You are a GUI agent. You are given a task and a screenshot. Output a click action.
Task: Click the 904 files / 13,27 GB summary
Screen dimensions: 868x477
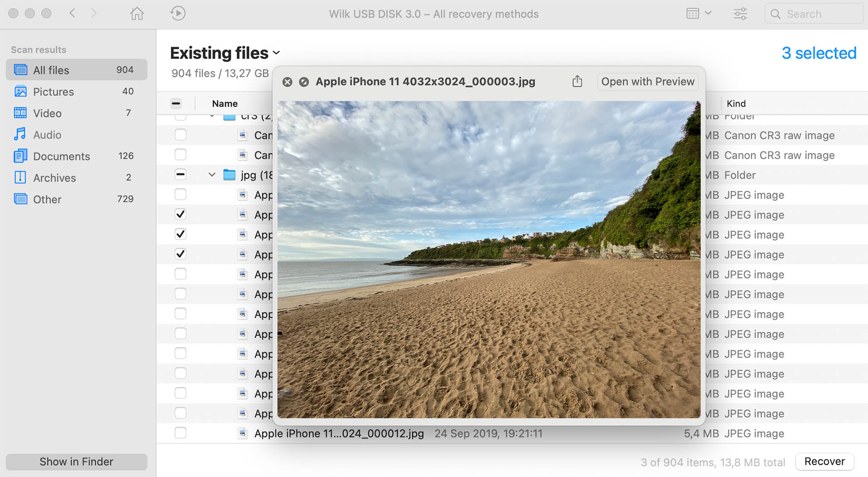[x=220, y=73]
